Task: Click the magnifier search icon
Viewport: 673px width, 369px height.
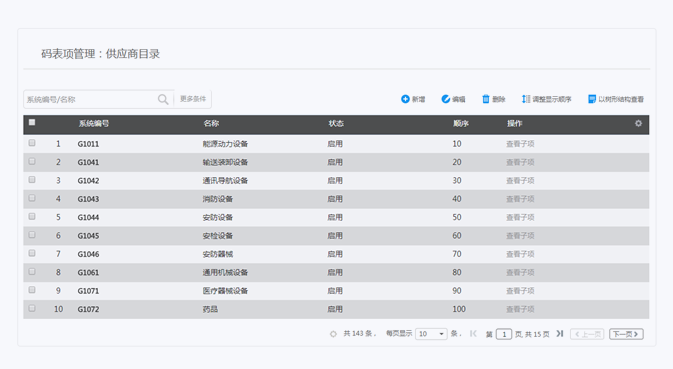Action: point(163,99)
